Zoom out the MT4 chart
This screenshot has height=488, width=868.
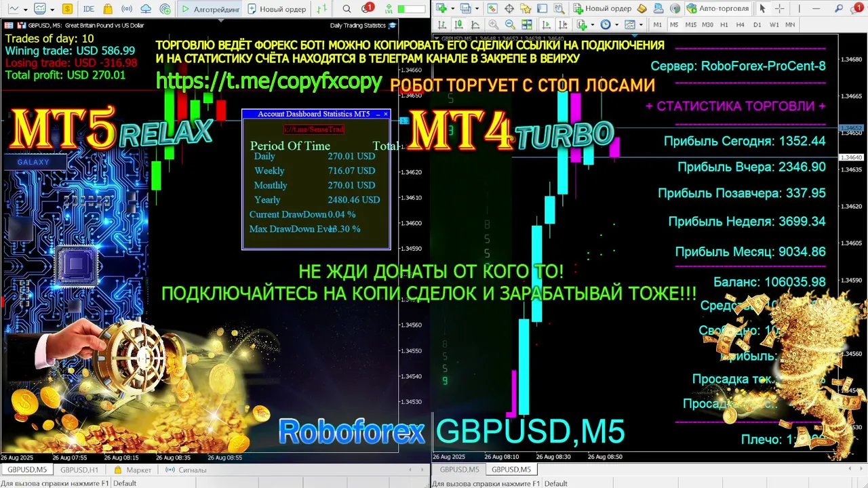pos(510,24)
